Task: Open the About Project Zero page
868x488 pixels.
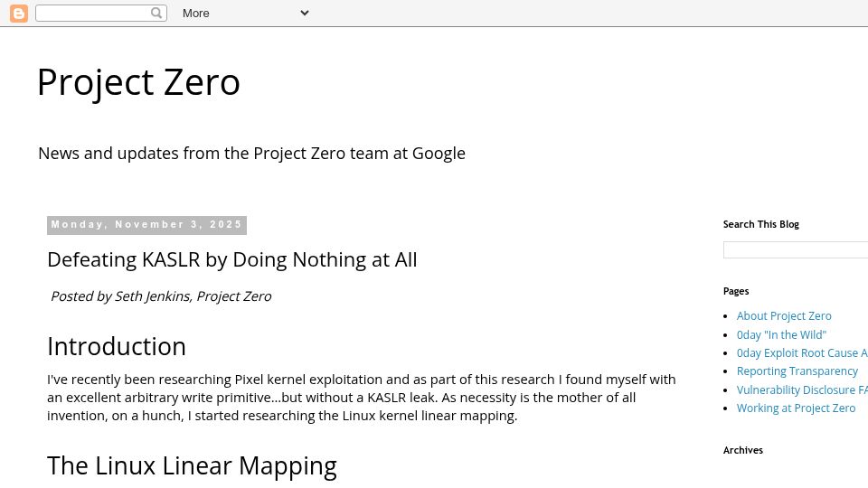Action: pos(784,316)
